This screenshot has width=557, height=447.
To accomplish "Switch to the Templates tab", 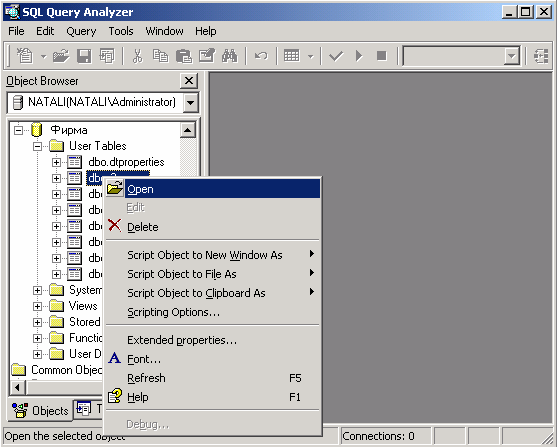I will pyautogui.click(x=89, y=409).
